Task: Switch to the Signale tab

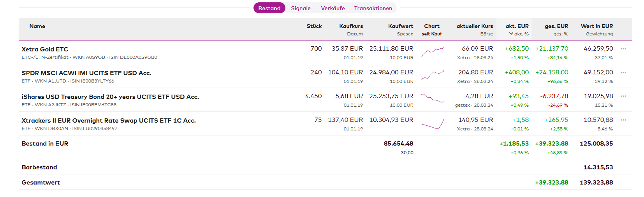Action: click(301, 8)
